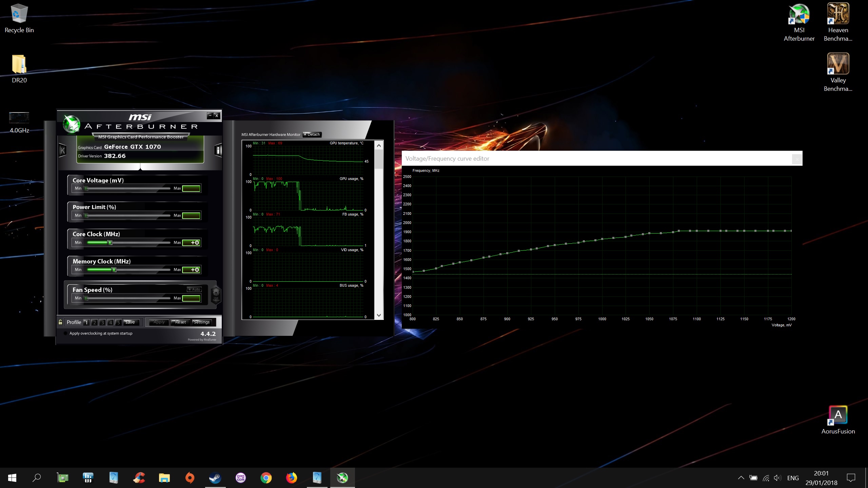Click the Memory Clock +0 value field

coord(191,270)
